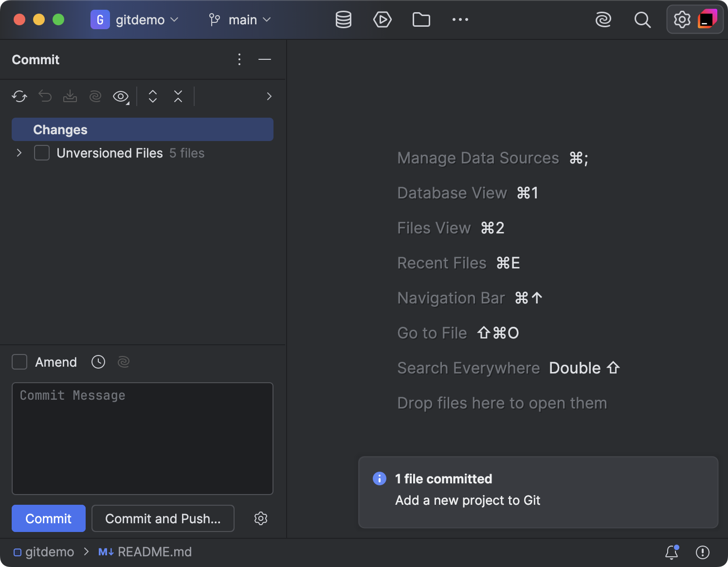This screenshot has width=728, height=567.
Task: Open AI Assistant from the top toolbar
Action: click(x=603, y=19)
